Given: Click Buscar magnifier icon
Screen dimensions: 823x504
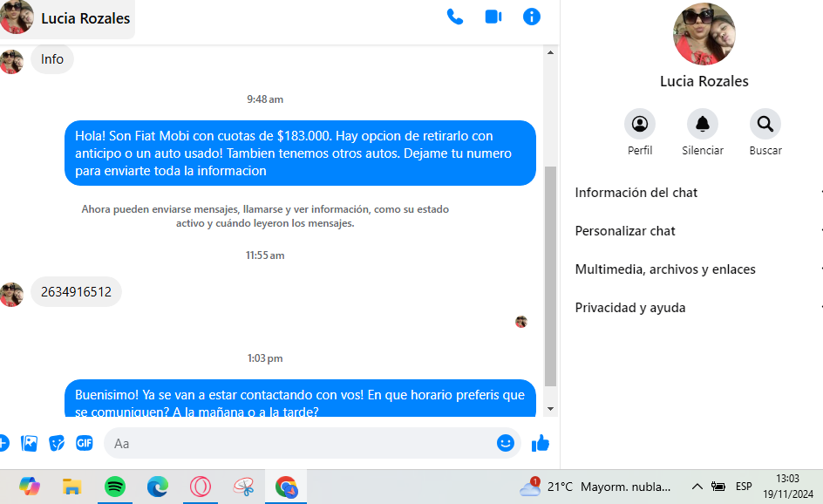Looking at the screenshot, I should (x=765, y=125).
